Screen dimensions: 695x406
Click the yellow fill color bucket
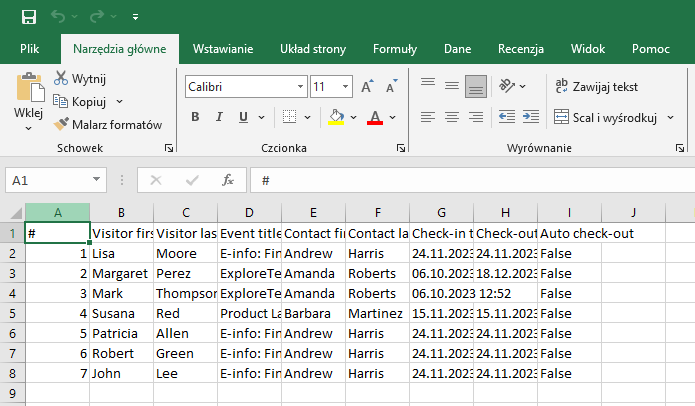click(336, 117)
